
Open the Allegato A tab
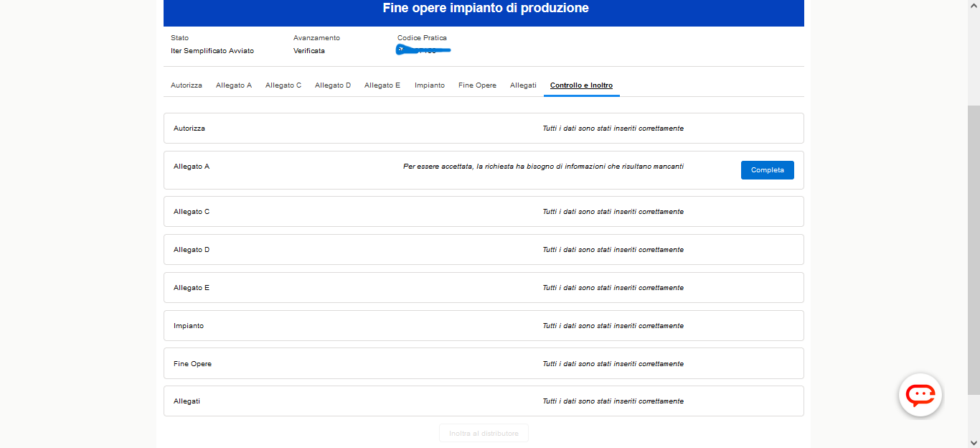click(234, 85)
